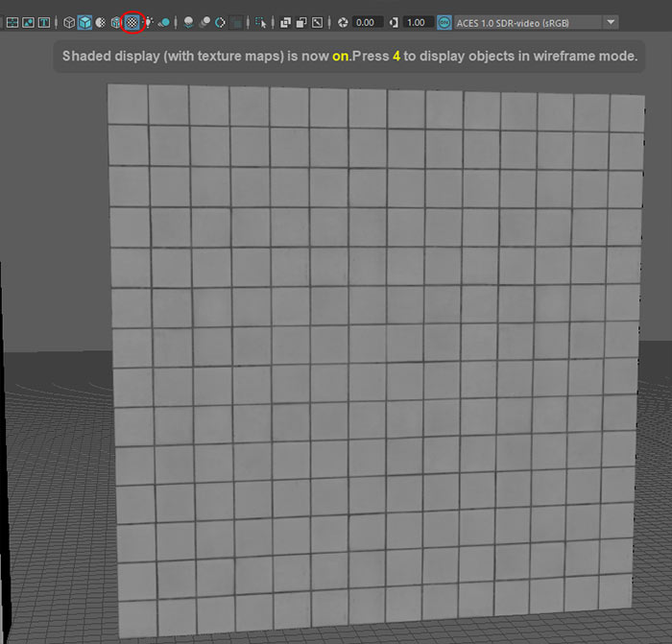The height and width of the screenshot is (644, 672).
Task: Switch viewport to Wireframe display
Action: tap(69, 21)
